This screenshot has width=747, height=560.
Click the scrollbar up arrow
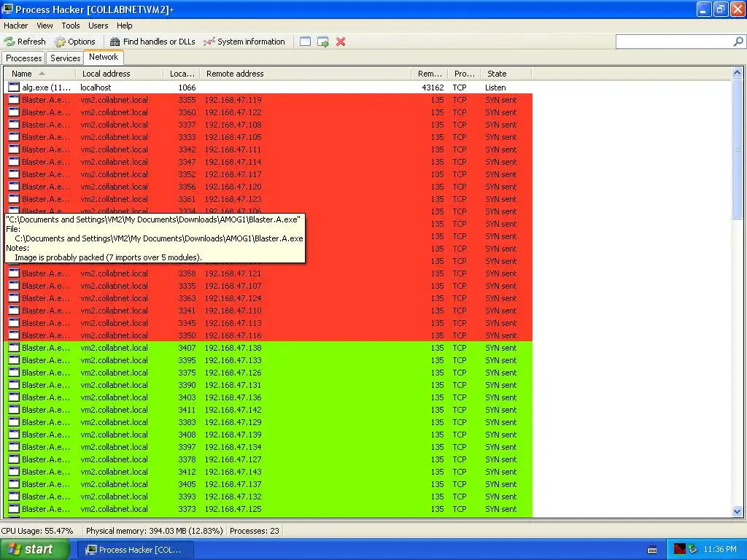point(737,73)
